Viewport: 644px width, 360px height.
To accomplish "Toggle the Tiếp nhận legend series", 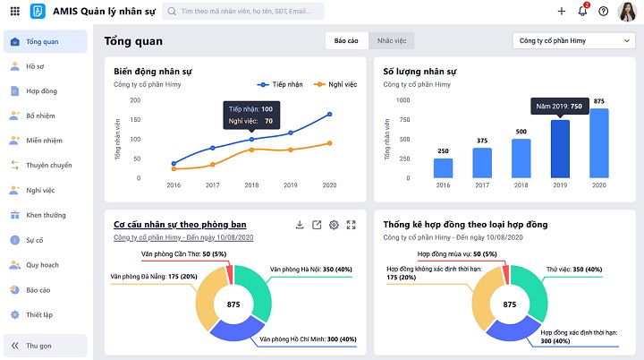I will tap(280, 84).
